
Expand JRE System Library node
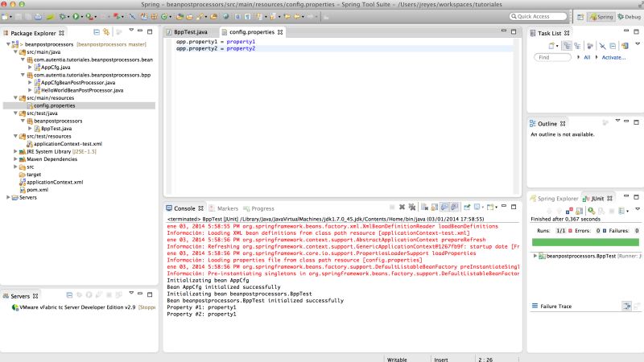pos(15,151)
